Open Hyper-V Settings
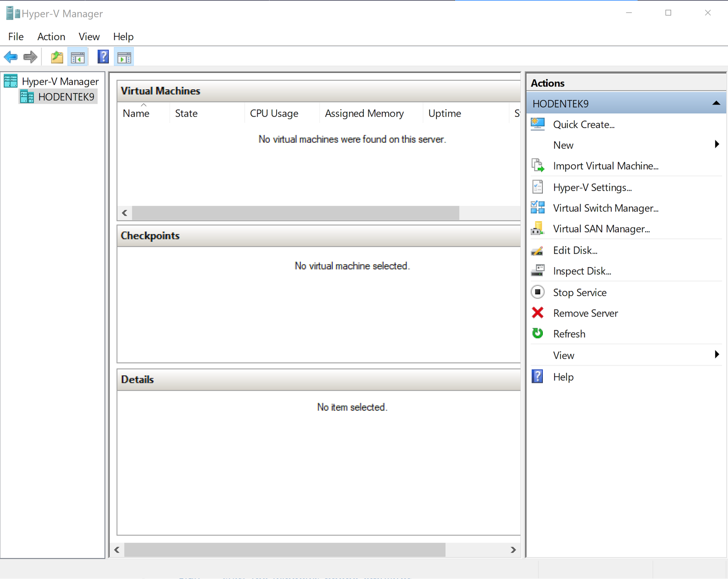The width and height of the screenshot is (728, 579). point(591,187)
